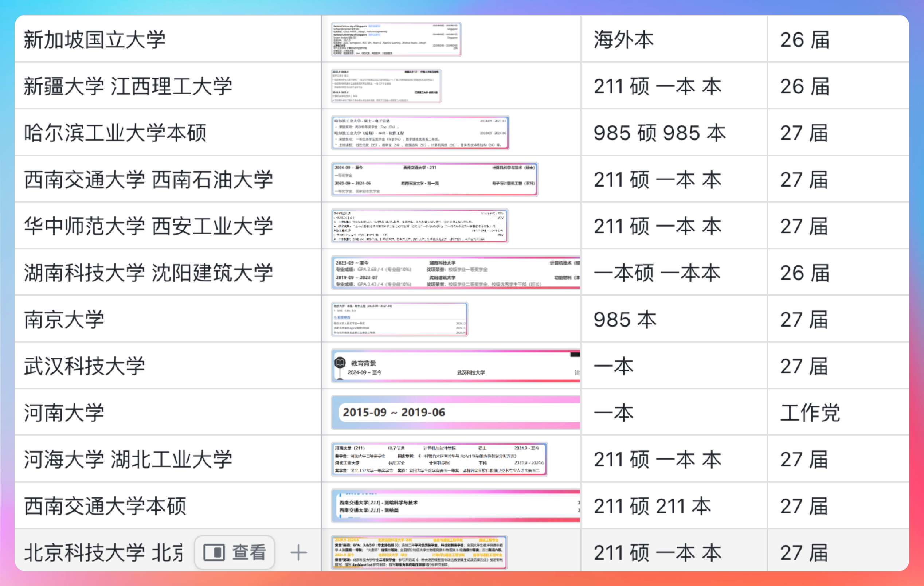Image resolution: width=924 pixels, height=586 pixels.
Task: Open the 武汉科技大学 教育背景 thumbnail
Action: coord(455,366)
